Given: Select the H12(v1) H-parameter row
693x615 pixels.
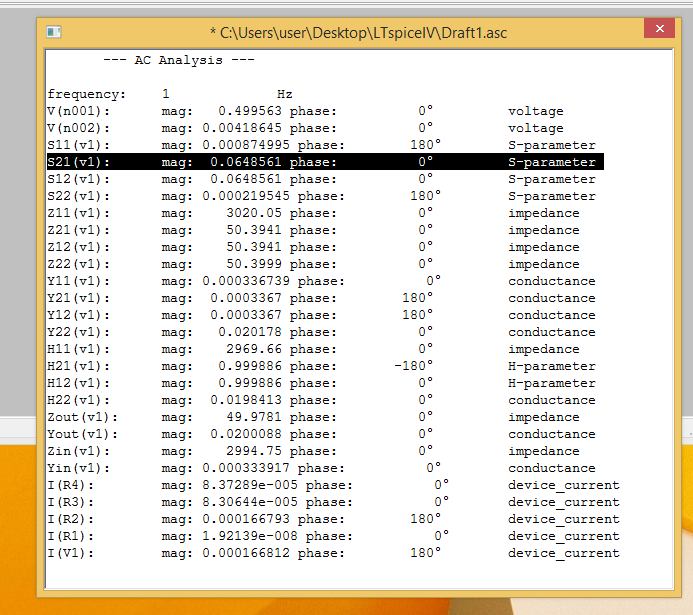Looking at the screenshot, I should (321, 383).
